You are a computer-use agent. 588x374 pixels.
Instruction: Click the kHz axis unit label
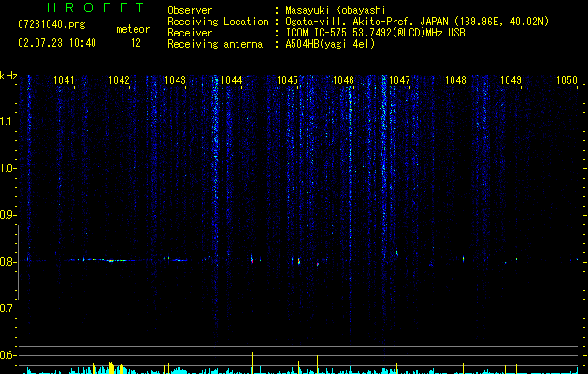tap(8, 76)
